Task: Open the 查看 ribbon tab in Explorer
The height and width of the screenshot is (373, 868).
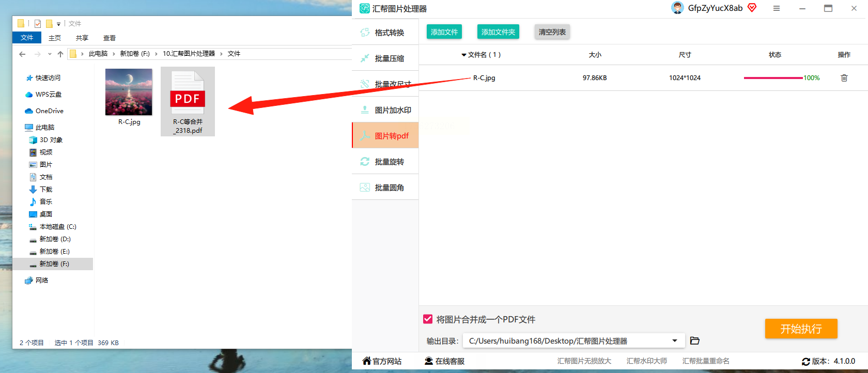Action: point(110,38)
